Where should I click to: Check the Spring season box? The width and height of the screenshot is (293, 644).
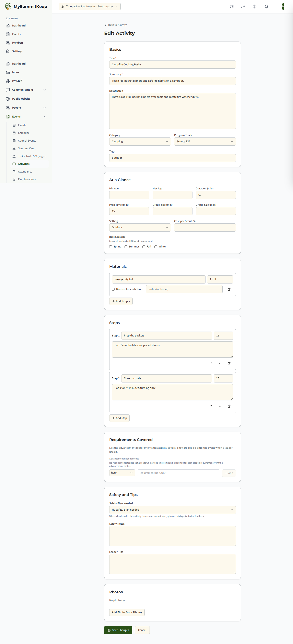click(x=111, y=247)
